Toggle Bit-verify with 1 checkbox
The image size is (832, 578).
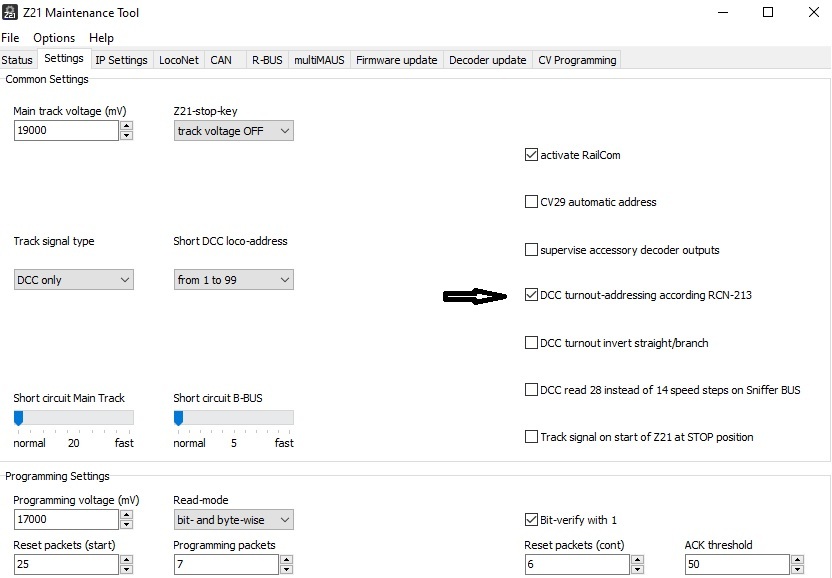(531, 520)
